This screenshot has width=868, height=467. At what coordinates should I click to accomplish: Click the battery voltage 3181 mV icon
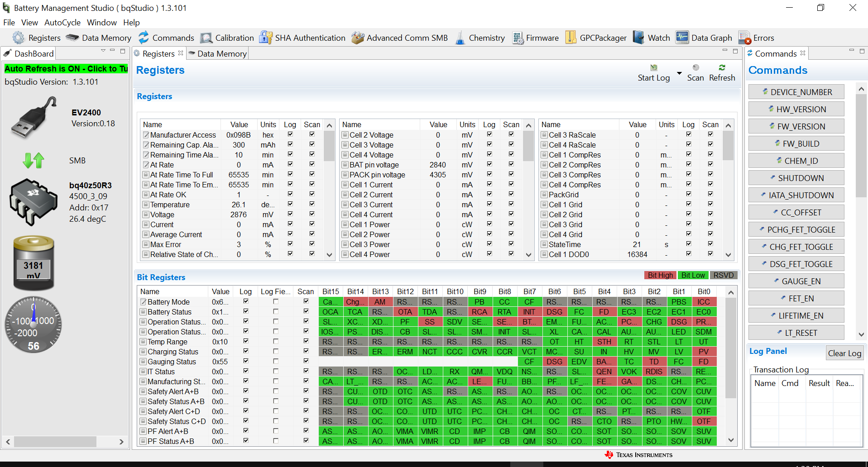34,263
